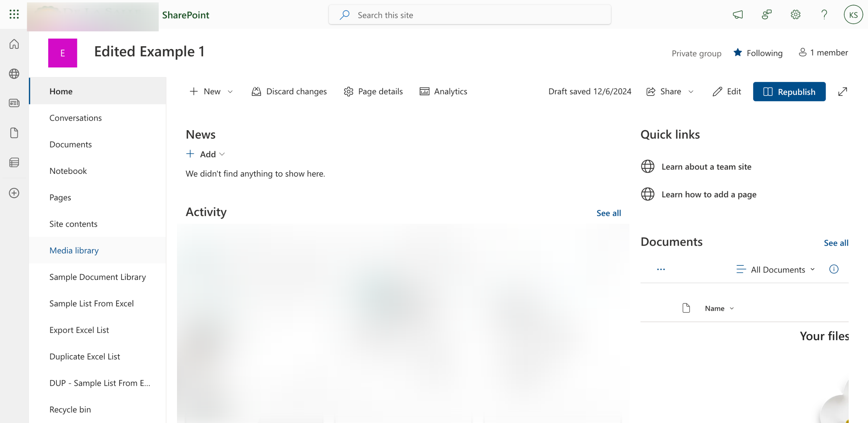Open the app launcher waffle icon
The height and width of the screenshot is (423, 868).
pos(14,14)
